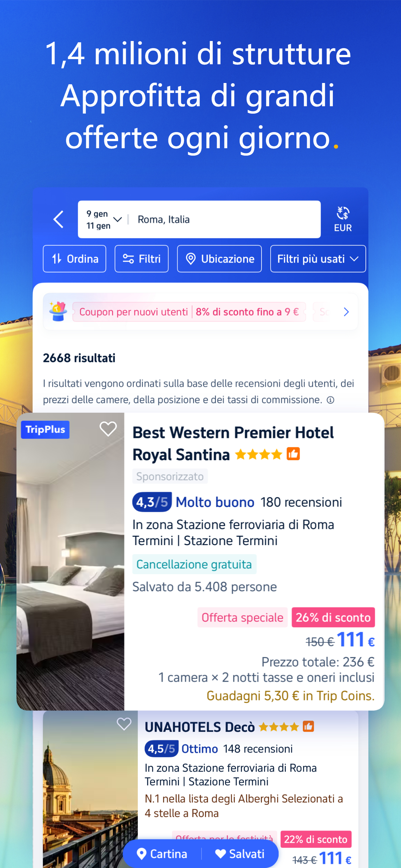Open the EUR currency converter icon
This screenshot has width=401, height=868.
(x=343, y=219)
